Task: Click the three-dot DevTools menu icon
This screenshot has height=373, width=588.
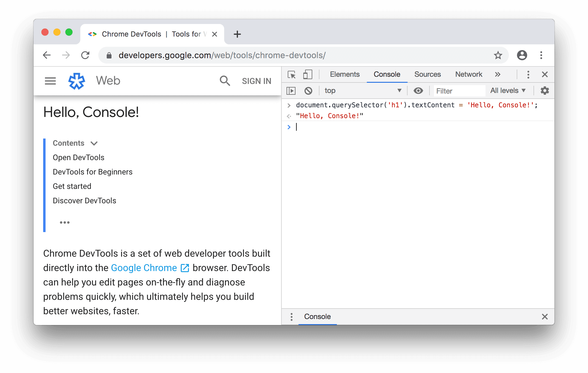Action: pyautogui.click(x=528, y=74)
